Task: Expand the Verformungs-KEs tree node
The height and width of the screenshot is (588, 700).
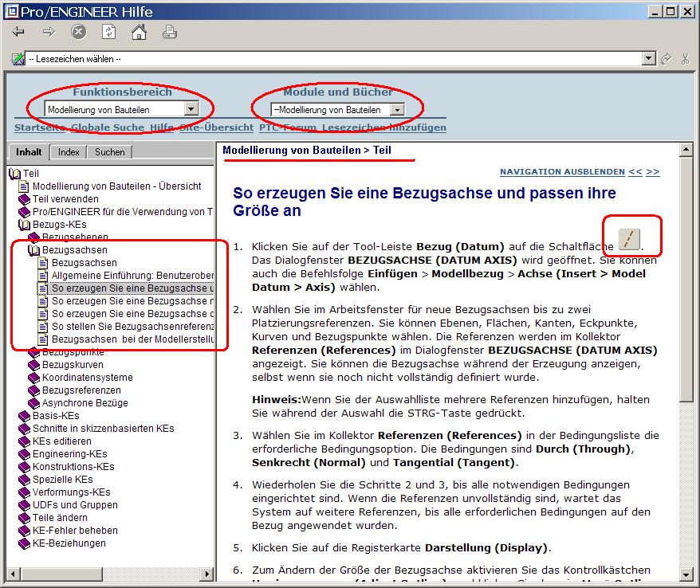Action: (x=24, y=492)
